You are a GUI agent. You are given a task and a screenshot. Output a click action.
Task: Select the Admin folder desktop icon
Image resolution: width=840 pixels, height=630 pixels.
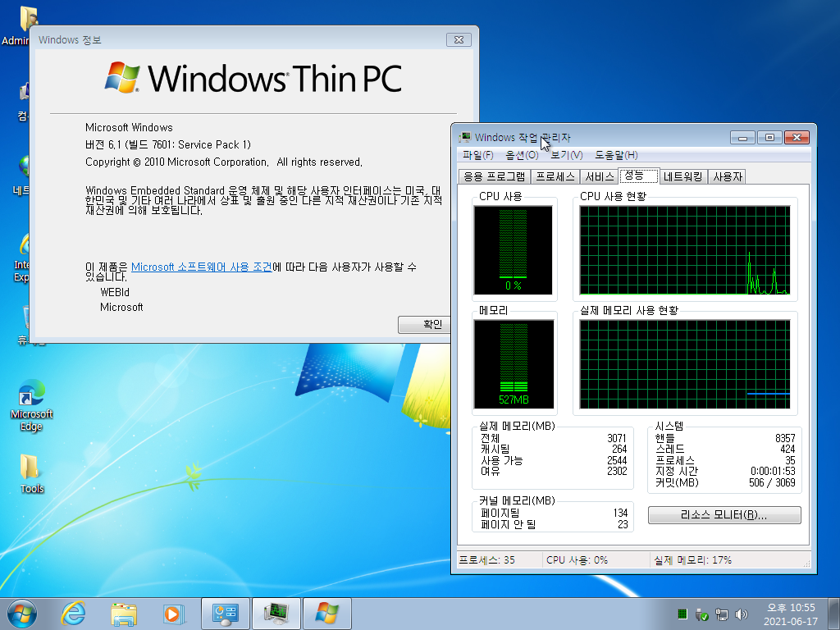coord(21,25)
